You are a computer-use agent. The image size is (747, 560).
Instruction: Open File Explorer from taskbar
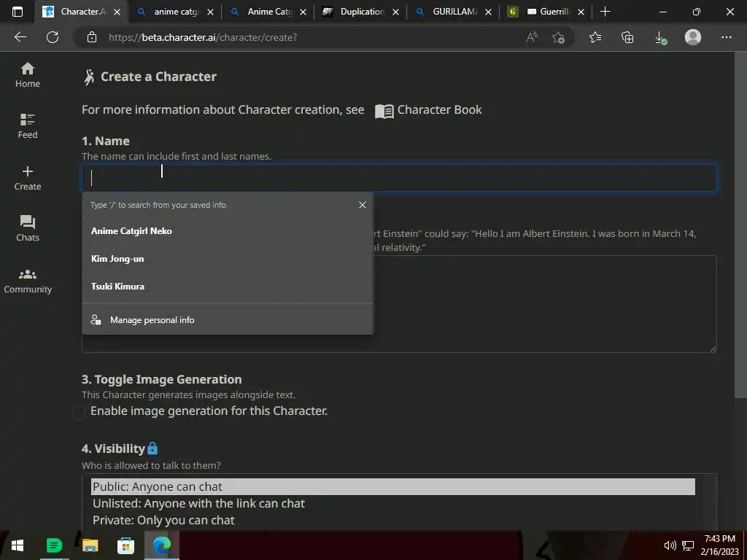pos(90,545)
